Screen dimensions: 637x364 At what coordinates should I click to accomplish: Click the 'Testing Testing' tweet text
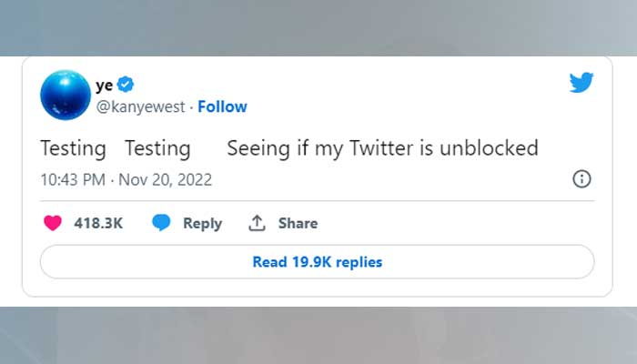(116, 147)
